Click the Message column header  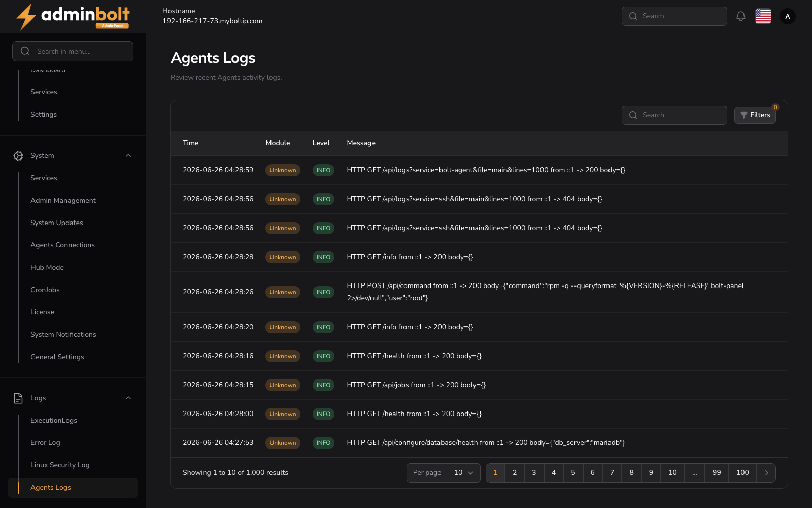(361, 143)
